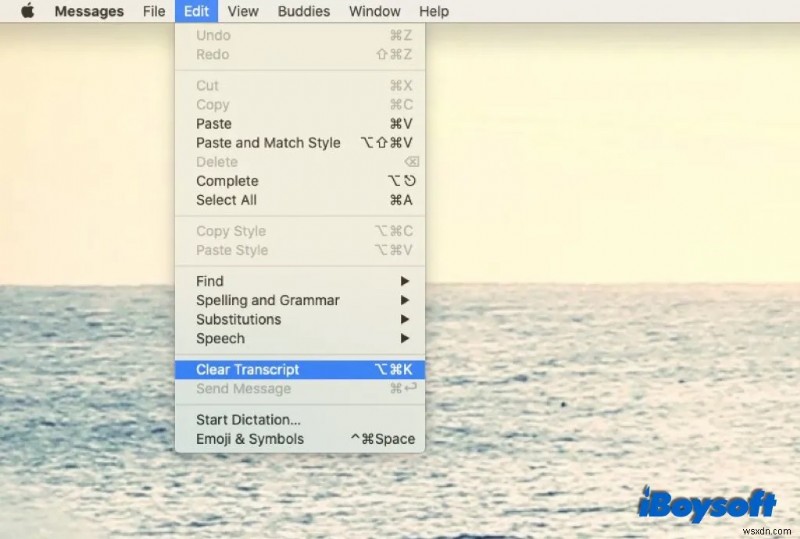Click the greyed-out Undo entry

tap(300, 35)
